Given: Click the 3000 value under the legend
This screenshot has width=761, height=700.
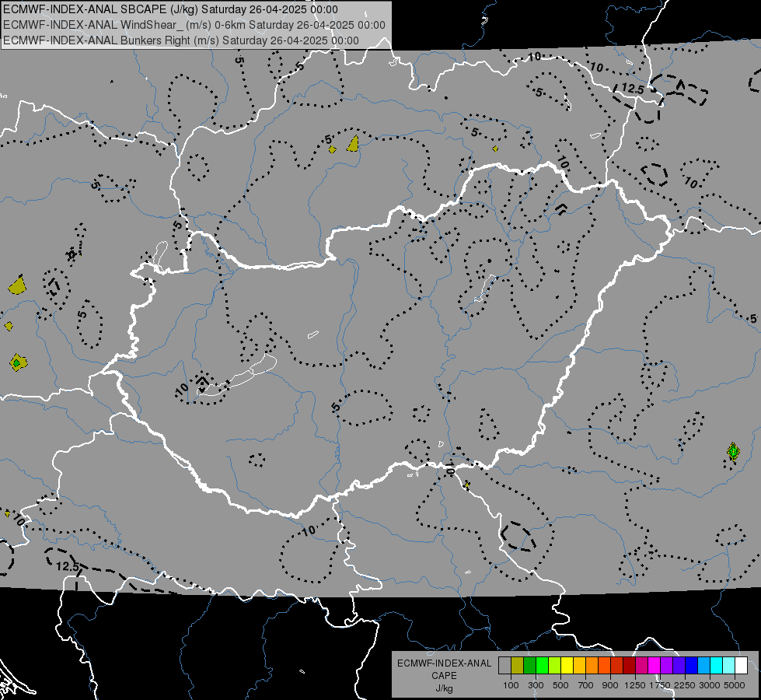Looking at the screenshot, I should [710, 685].
